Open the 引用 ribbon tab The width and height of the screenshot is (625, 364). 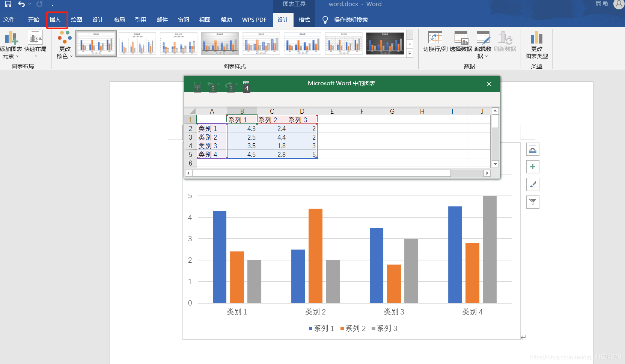(x=140, y=20)
